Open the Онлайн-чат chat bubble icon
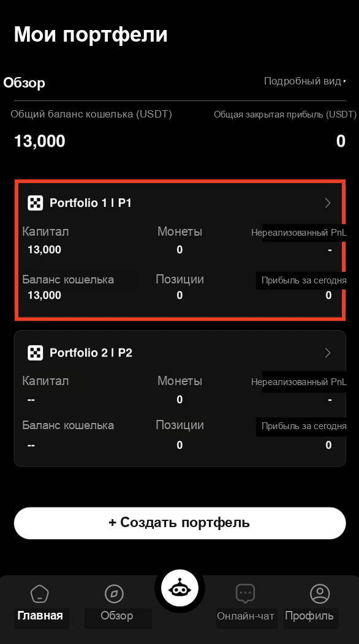This screenshot has height=644, width=359. coord(246,593)
